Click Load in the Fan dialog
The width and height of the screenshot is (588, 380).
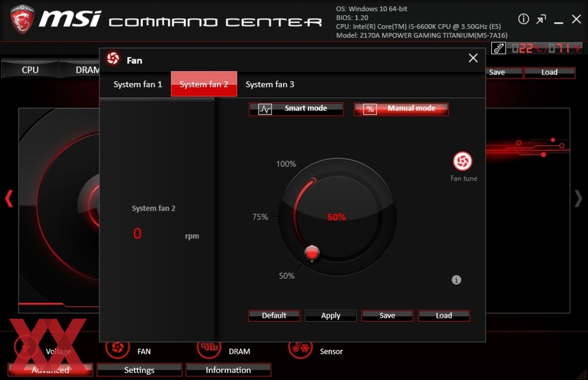(444, 316)
